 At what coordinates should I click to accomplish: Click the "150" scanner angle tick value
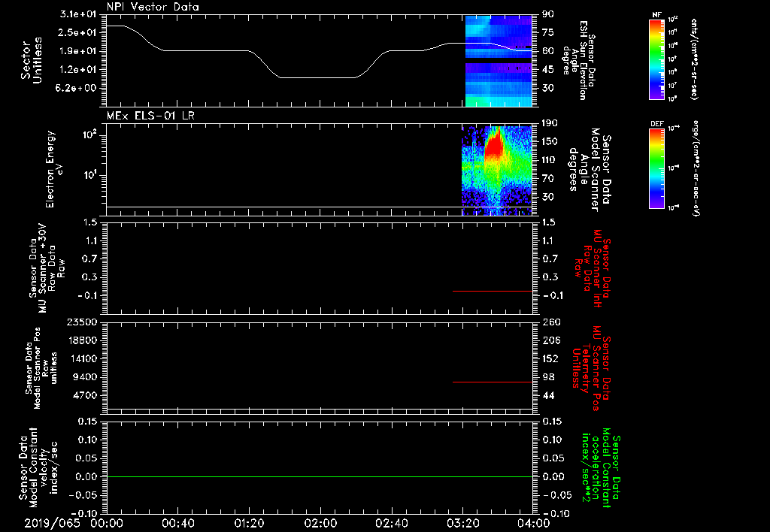coord(550,142)
